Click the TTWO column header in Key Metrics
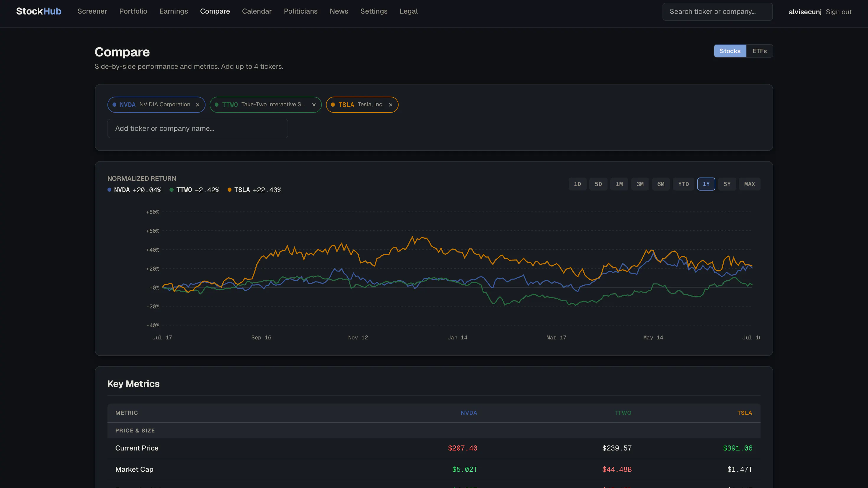The image size is (868, 488). click(x=623, y=413)
